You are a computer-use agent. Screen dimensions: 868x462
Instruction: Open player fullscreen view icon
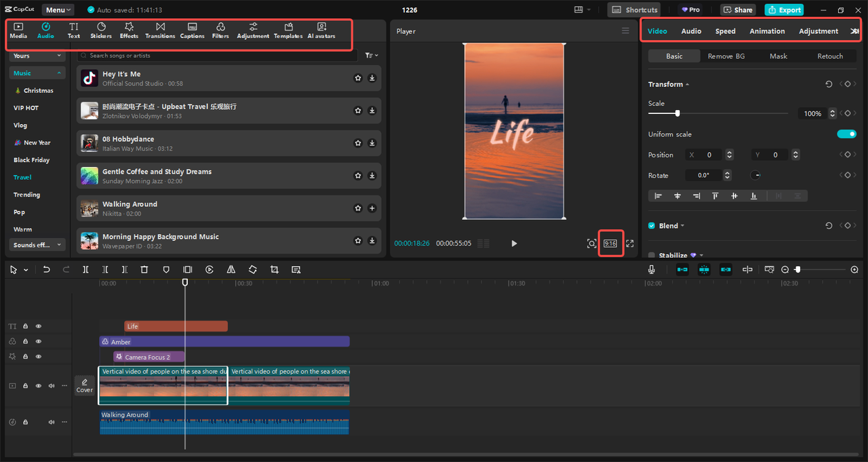tap(629, 244)
